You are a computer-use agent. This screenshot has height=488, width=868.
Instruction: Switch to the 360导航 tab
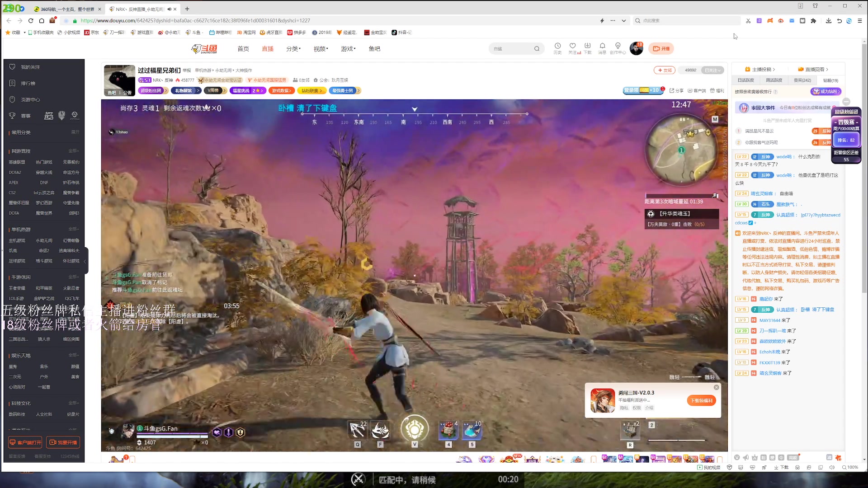click(x=67, y=9)
